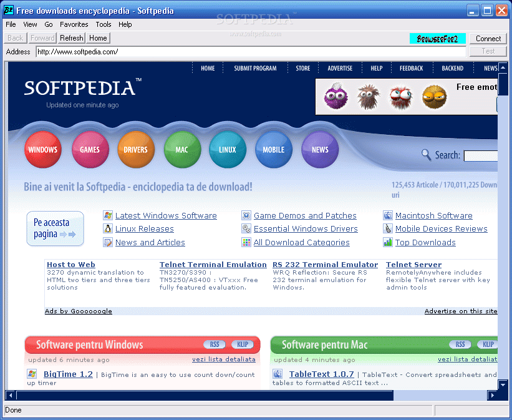Open ADVERTISE in top navigation
The height and width of the screenshot is (420, 512).
(x=340, y=68)
